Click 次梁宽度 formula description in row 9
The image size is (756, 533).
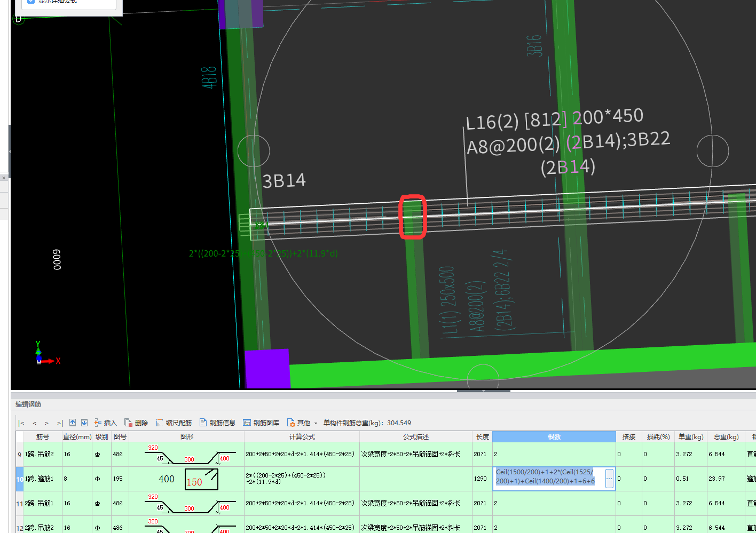(x=416, y=455)
